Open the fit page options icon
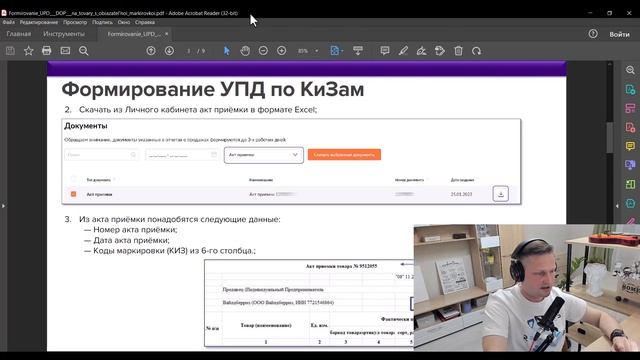The height and width of the screenshot is (360, 640). (x=336, y=51)
